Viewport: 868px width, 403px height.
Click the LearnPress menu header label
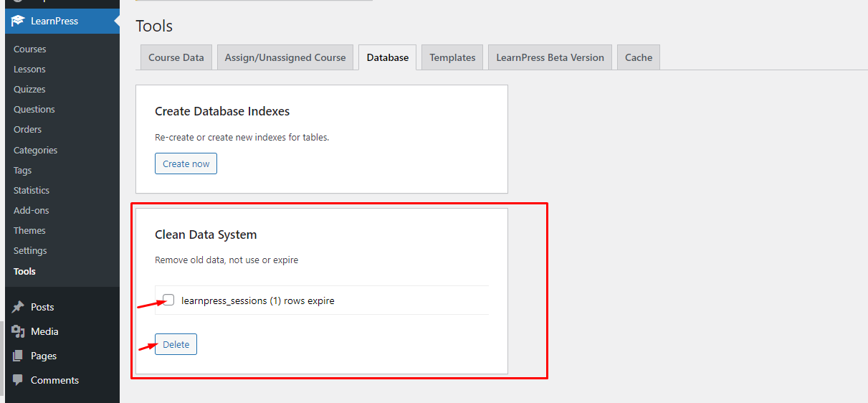click(54, 21)
